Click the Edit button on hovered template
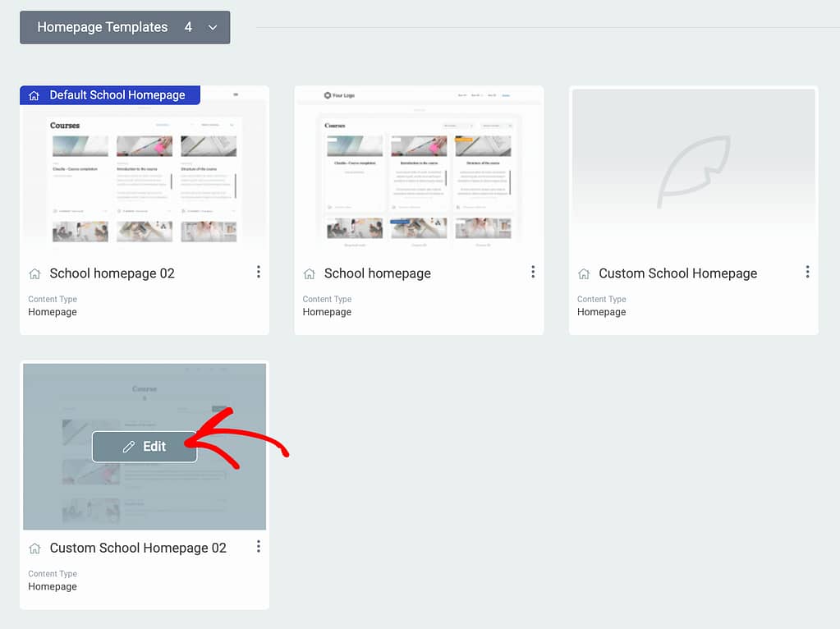 [x=145, y=447]
